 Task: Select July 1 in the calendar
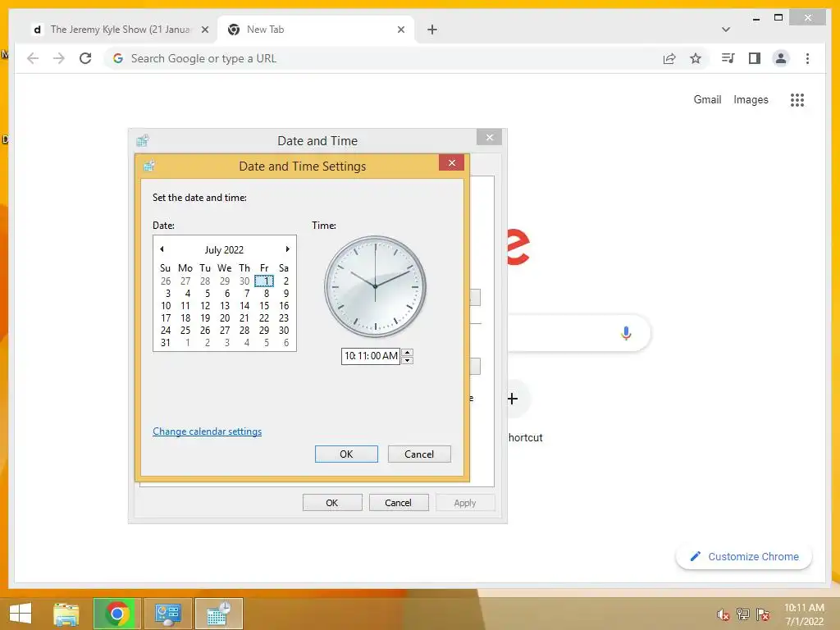click(x=265, y=281)
